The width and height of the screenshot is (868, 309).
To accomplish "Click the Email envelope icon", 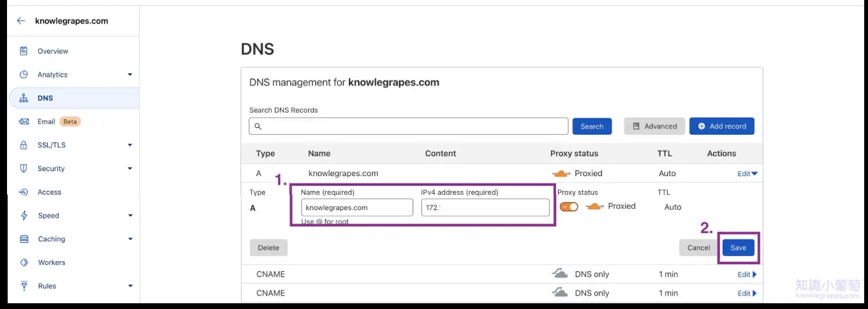I will coord(24,121).
